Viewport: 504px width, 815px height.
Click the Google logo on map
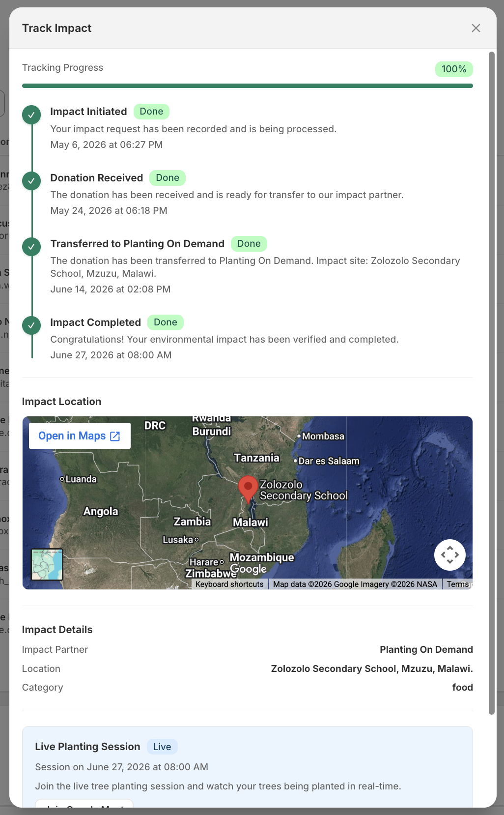(x=249, y=569)
